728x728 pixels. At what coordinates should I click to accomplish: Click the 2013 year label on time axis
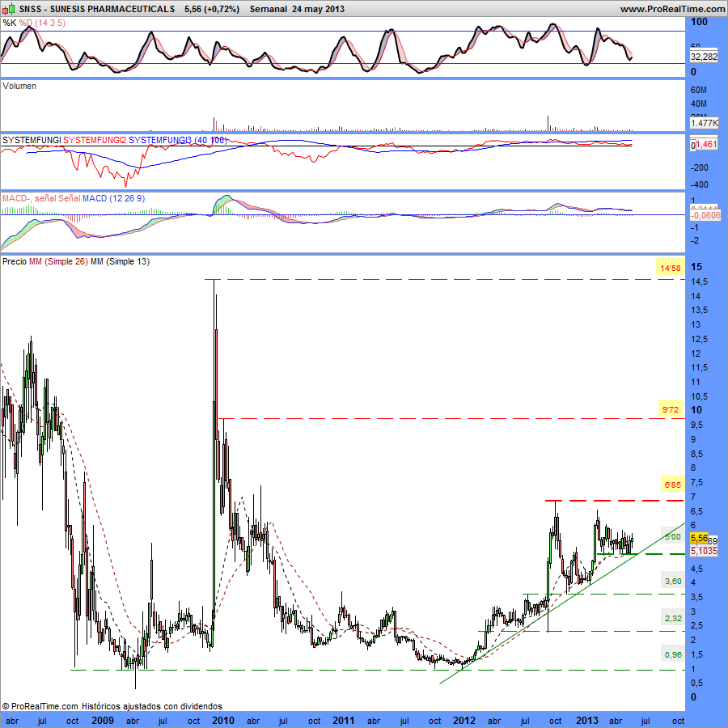point(587,720)
